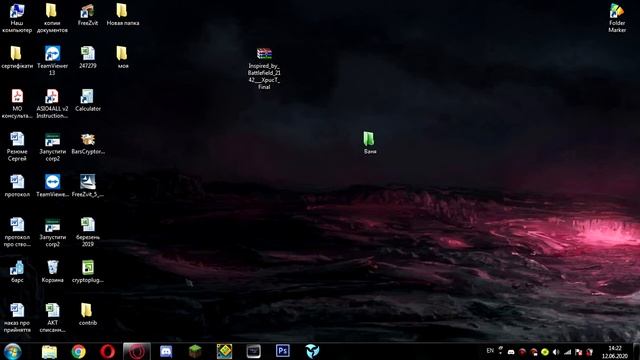Select the березень 2019 spreadsheet

(x=87, y=232)
